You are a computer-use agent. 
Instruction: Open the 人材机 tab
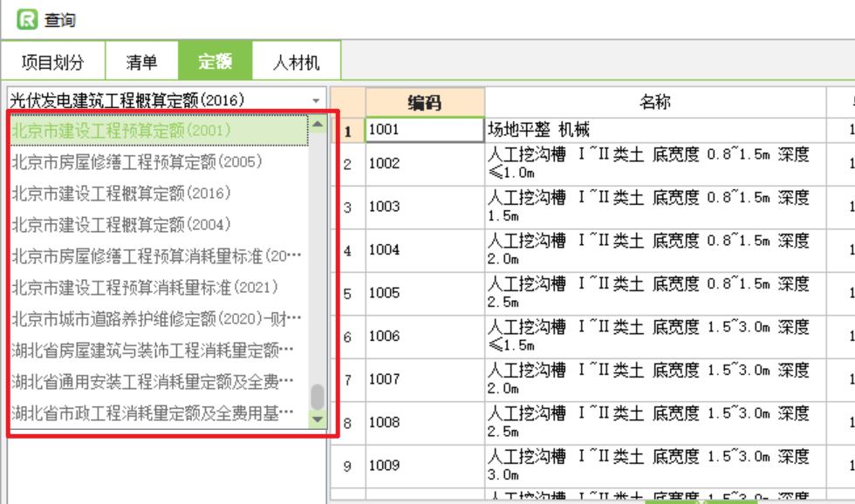[x=296, y=62]
